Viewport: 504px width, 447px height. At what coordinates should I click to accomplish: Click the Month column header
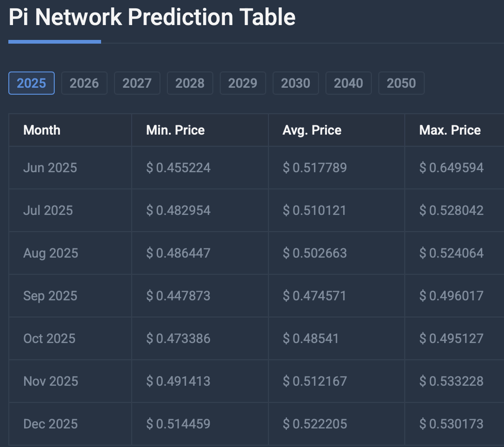point(42,130)
